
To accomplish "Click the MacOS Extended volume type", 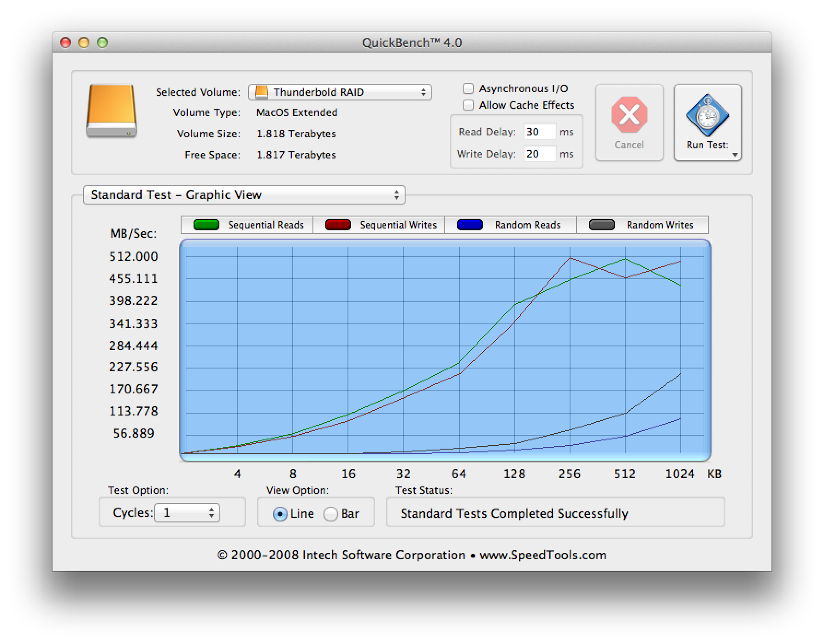I will [297, 112].
